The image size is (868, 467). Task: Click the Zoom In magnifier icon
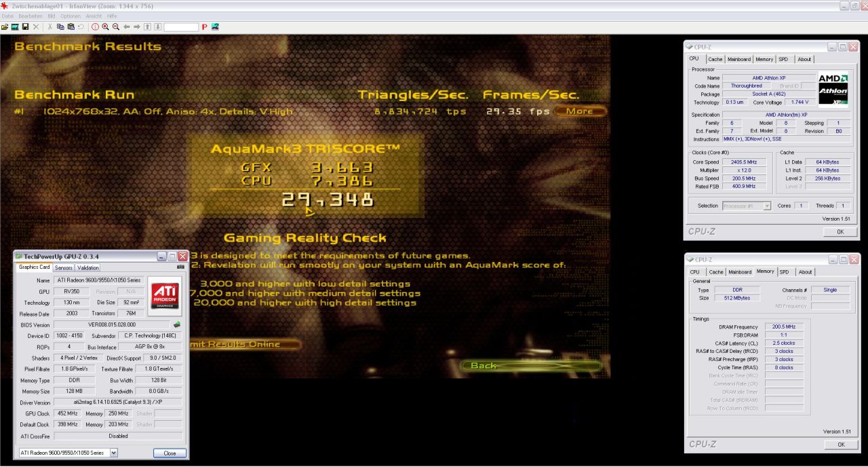105,26
